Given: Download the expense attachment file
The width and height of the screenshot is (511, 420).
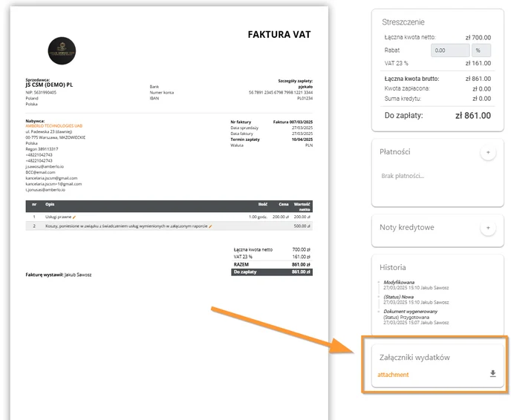Looking at the screenshot, I should point(492,373).
